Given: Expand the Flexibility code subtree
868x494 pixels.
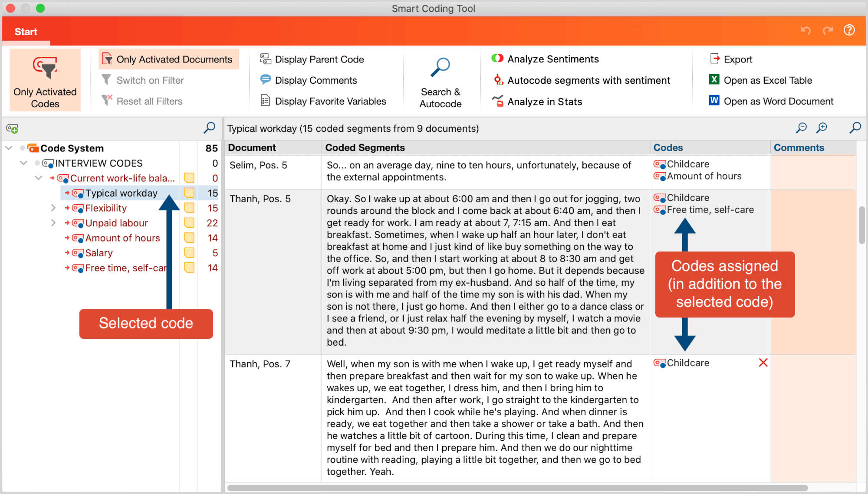Looking at the screenshot, I should pyautogui.click(x=53, y=208).
